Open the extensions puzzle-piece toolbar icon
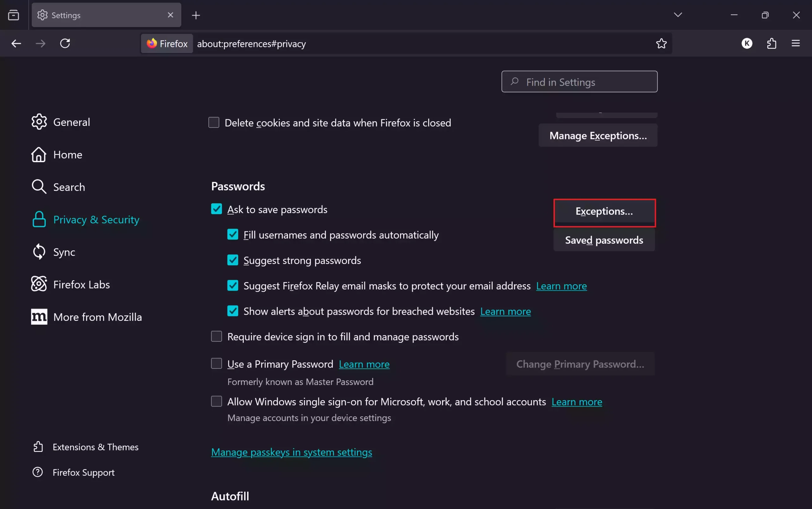812x509 pixels. (771, 43)
